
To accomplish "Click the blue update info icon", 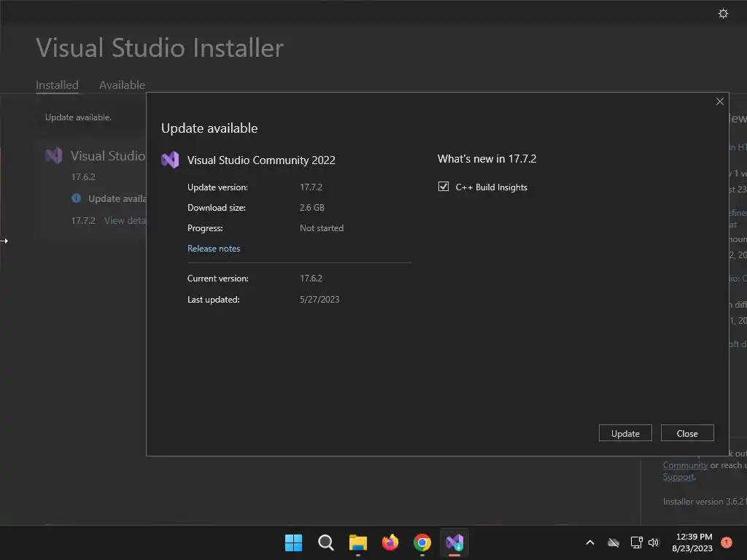I will pyautogui.click(x=76, y=198).
